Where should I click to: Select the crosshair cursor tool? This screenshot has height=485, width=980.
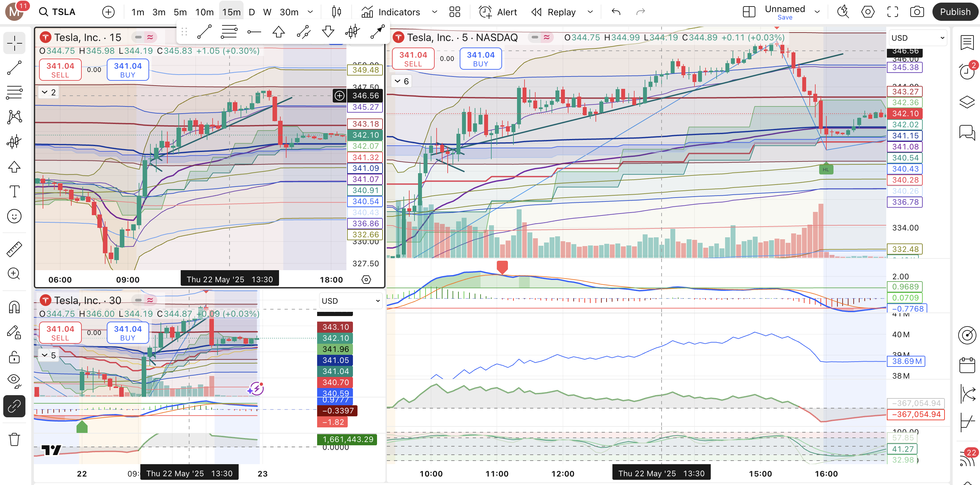tap(14, 43)
